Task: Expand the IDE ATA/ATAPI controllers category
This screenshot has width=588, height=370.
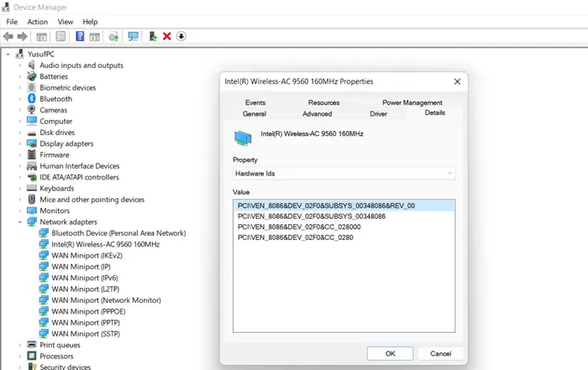Action: (20, 177)
